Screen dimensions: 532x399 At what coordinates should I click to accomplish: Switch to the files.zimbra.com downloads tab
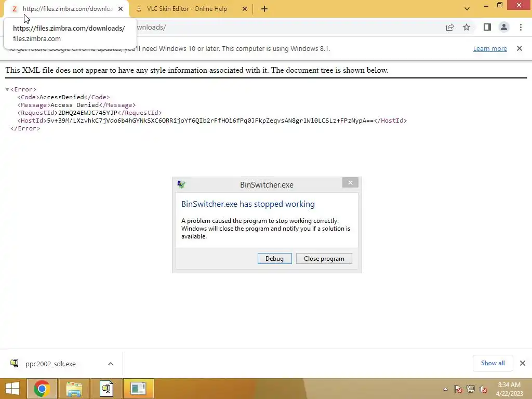(x=67, y=9)
